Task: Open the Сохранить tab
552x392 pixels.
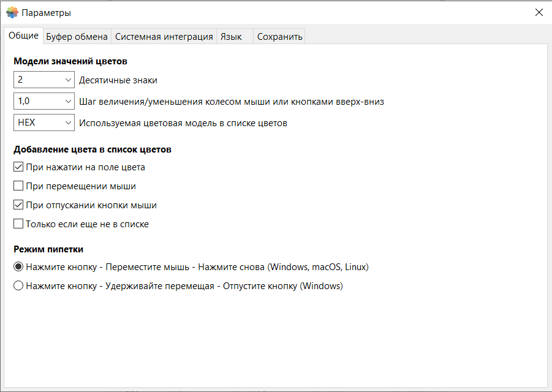Action: 280,37
